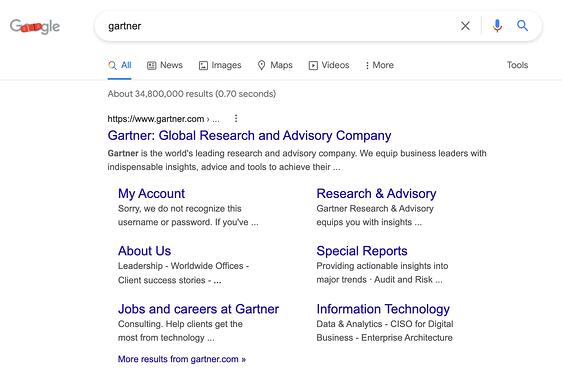
Task: Click 'Consulting. Help clients get the' text
Action: 180,324
